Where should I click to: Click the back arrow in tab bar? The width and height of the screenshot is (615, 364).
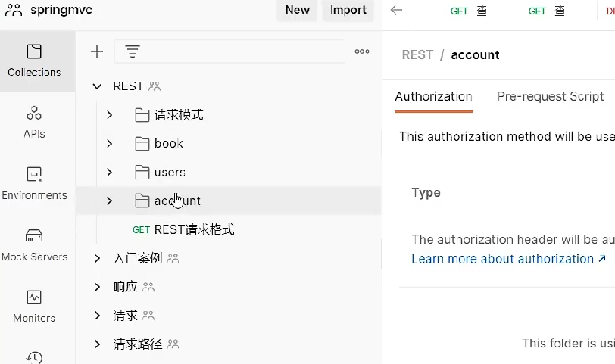396,10
